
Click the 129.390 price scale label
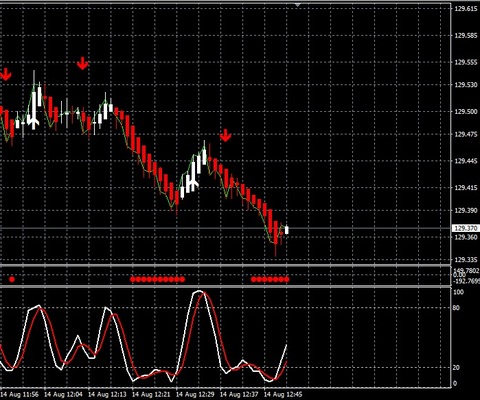466,211
